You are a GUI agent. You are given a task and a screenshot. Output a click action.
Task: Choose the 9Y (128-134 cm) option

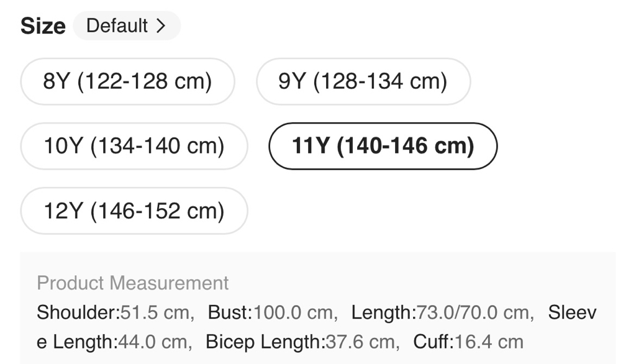click(x=363, y=81)
